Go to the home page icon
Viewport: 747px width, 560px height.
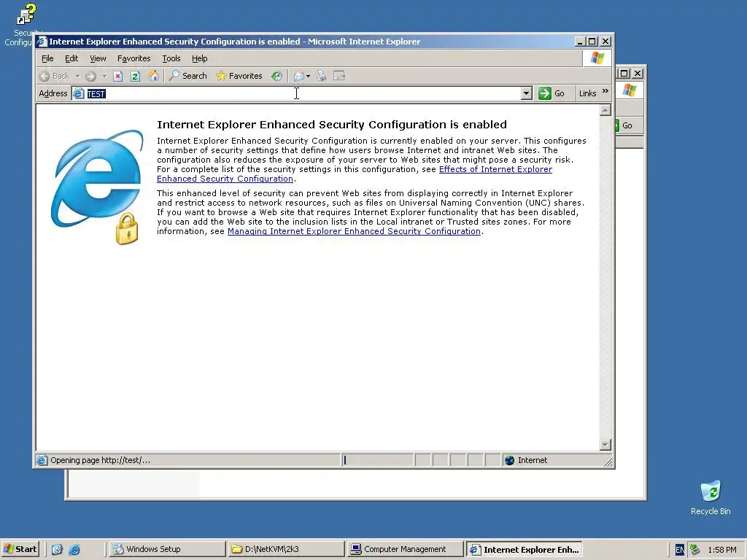[153, 76]
